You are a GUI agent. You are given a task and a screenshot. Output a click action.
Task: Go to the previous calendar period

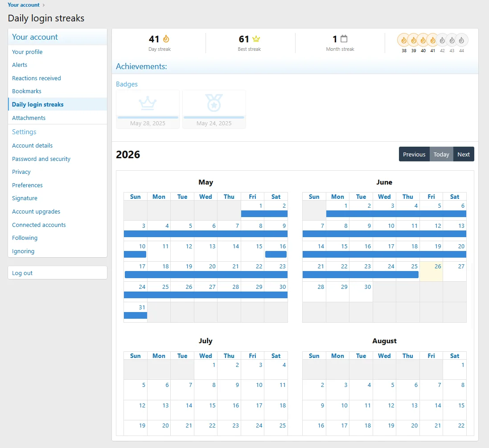414,154
